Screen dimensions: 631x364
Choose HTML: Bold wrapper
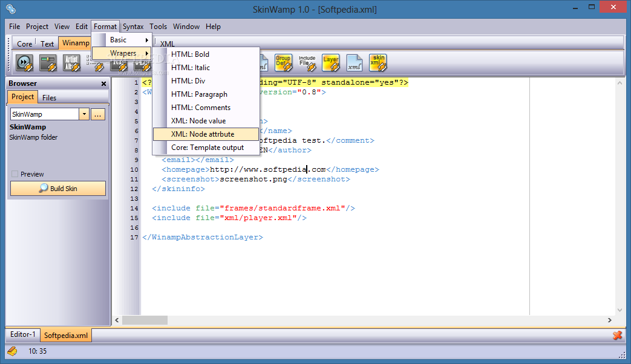coord(206,54)
